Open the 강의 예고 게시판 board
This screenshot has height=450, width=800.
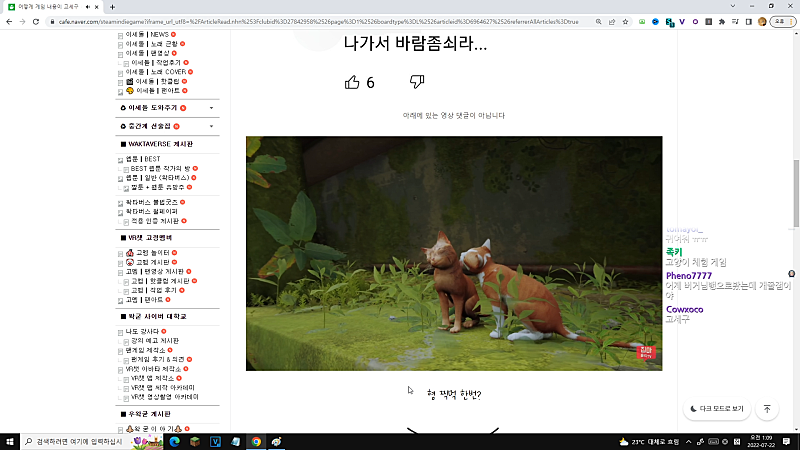pos(155,341)
